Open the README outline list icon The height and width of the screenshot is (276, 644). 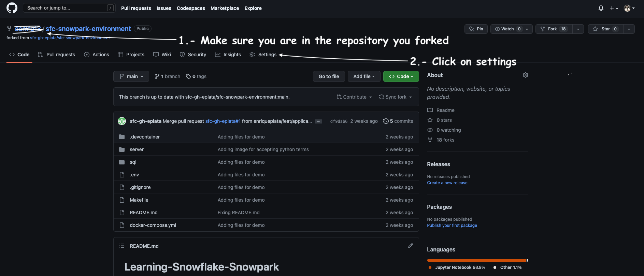tap(122, 246)
